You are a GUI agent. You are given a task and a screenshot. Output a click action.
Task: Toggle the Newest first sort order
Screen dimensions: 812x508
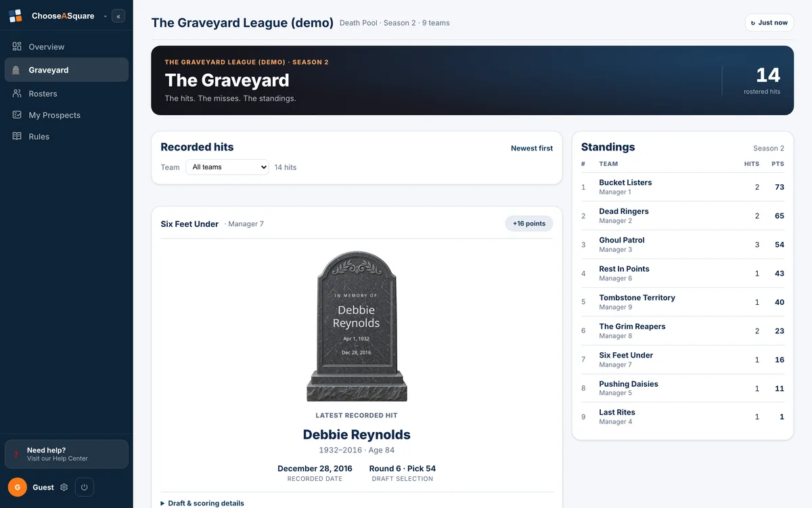point(532,148)
